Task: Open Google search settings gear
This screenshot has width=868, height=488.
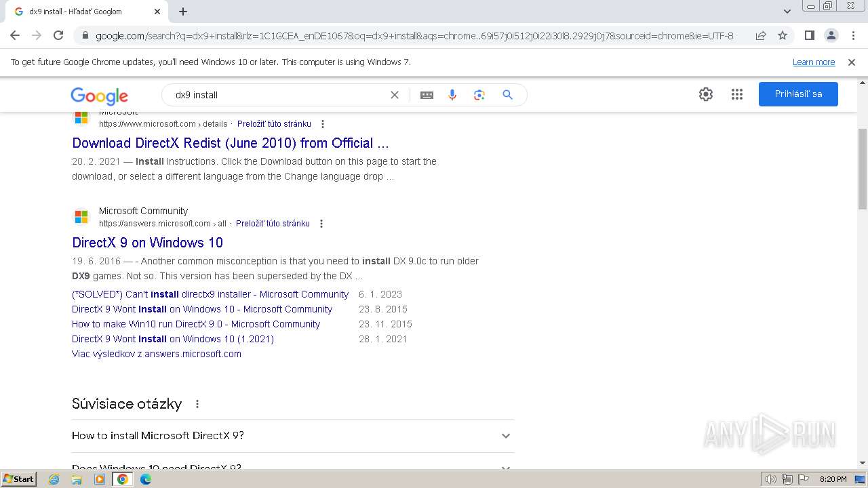Action: 706,94
